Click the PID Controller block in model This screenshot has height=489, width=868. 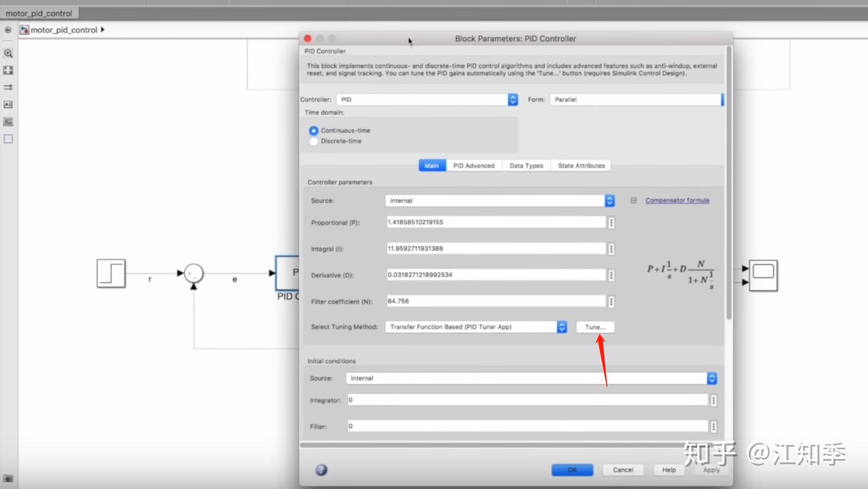287,273
